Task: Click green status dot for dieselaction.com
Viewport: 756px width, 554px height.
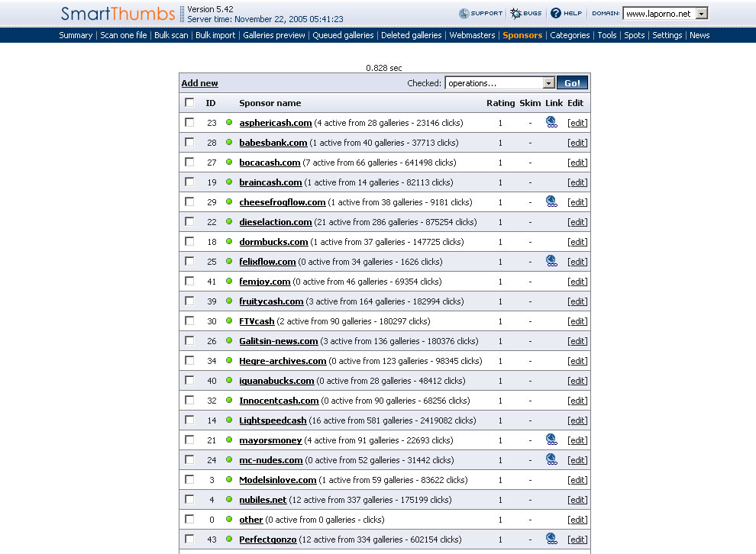Action: [x=229, y=221]
